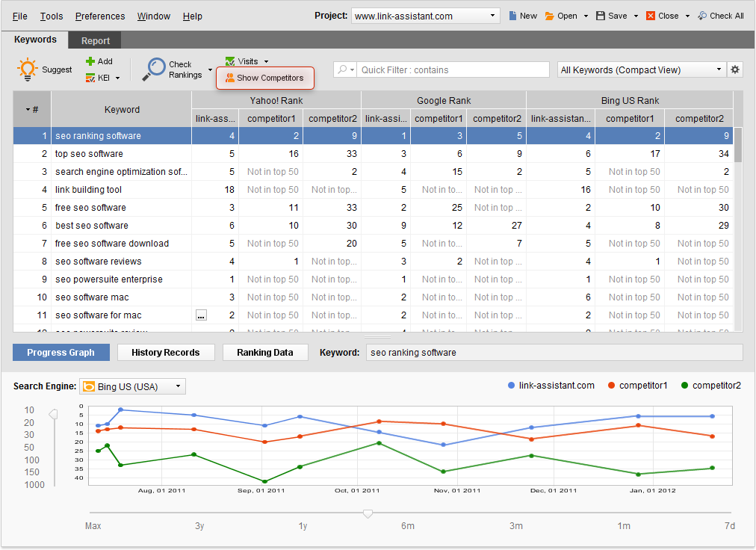
Task: Toggle the competitor1 series in the legend
Action: coord(638,386)
